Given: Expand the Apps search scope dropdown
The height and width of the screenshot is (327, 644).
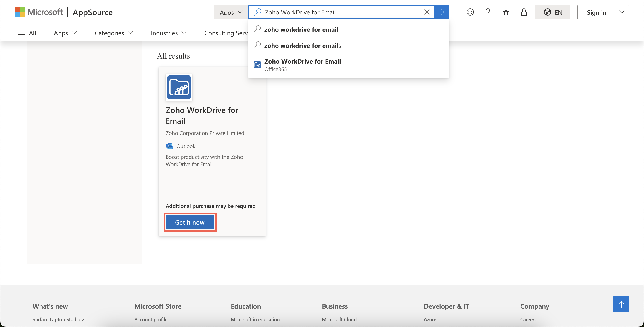Looking at the screenshot, I should (231, 12).
